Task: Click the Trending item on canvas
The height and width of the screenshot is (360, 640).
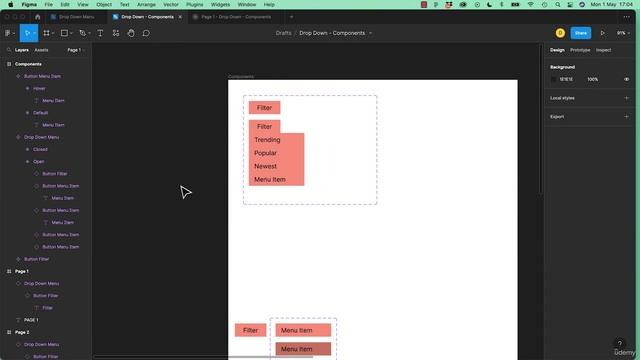Action: 276,140
